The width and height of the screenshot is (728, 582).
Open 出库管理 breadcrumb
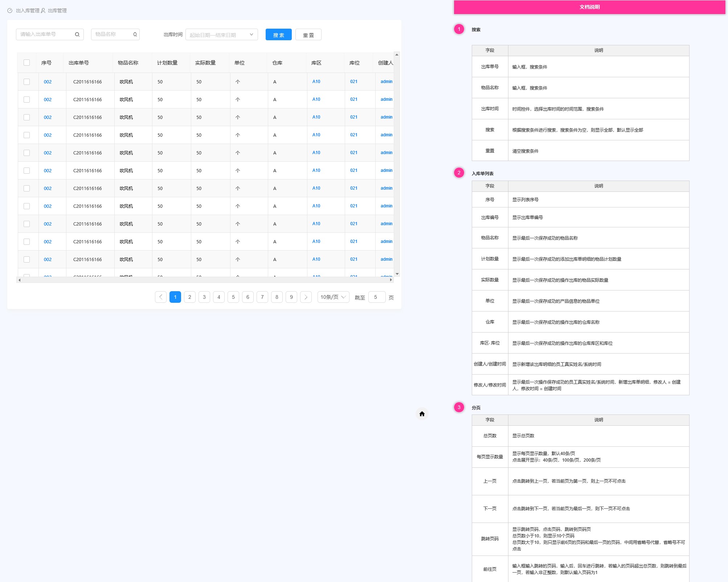tap(57, 11)
